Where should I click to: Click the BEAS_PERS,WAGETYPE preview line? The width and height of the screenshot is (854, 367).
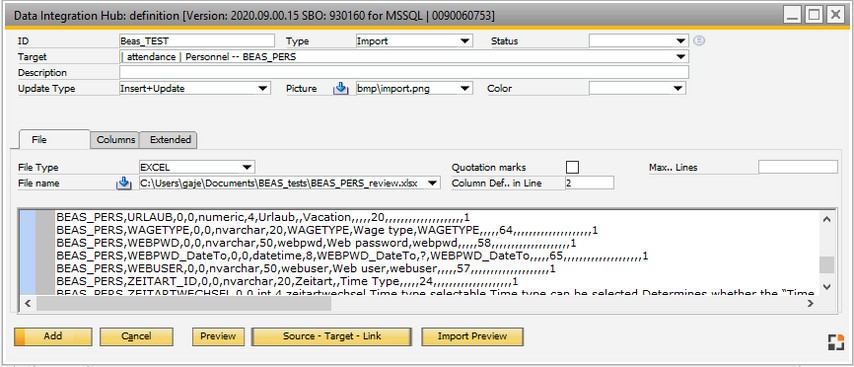coord(327,230)
